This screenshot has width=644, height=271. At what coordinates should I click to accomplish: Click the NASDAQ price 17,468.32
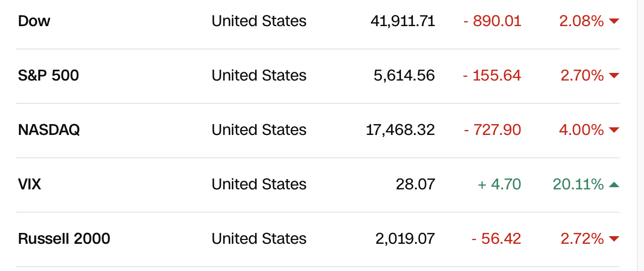pyautogui.click(x=401, y=130)
